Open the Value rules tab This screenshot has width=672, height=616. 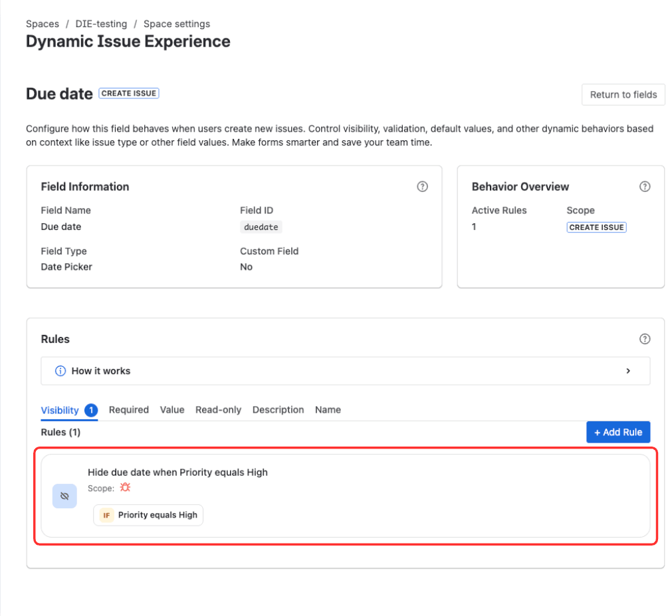(x=172, y=410)
